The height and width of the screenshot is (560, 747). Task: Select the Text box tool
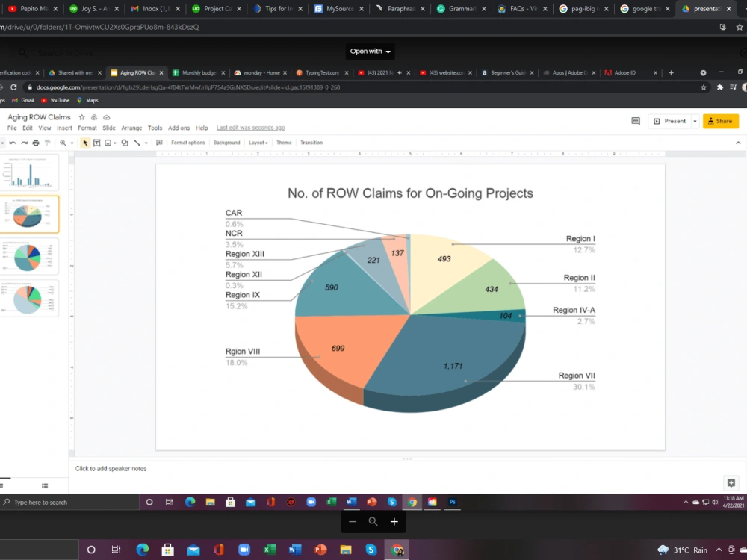pyautogui.click(x=96, y=143)
